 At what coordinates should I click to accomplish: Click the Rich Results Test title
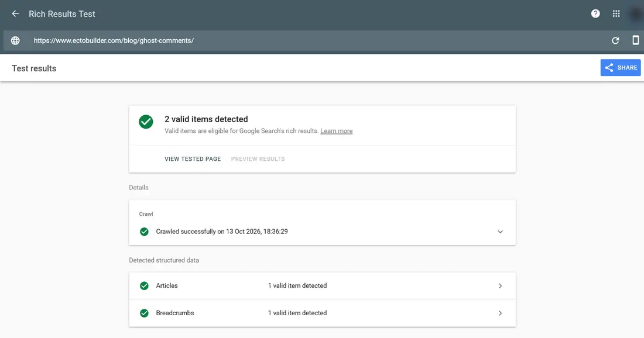(x=62, y=13)
